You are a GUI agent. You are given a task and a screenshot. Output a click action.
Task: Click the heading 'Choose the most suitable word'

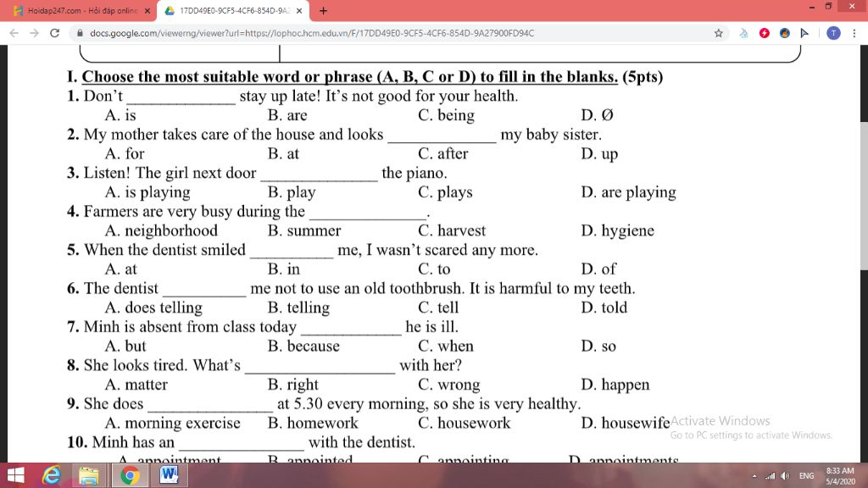click(x=350, y=76)
